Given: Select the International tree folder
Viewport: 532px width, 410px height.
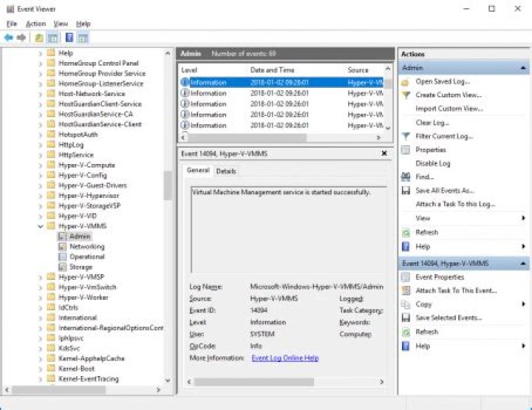Looking at the screenshot, I should [x=78, y=318].
